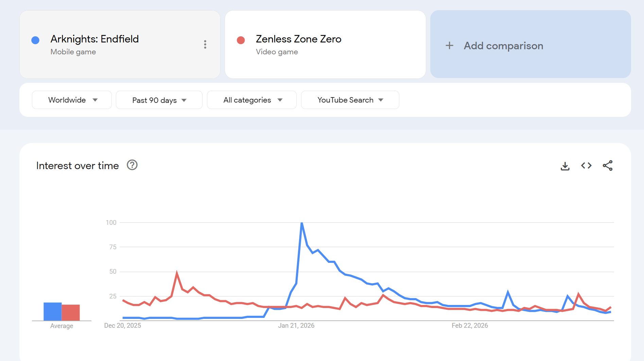644x361 pixels.
Task: Open the YouTube Search type dropdown
Action: [x=350, y=100]
